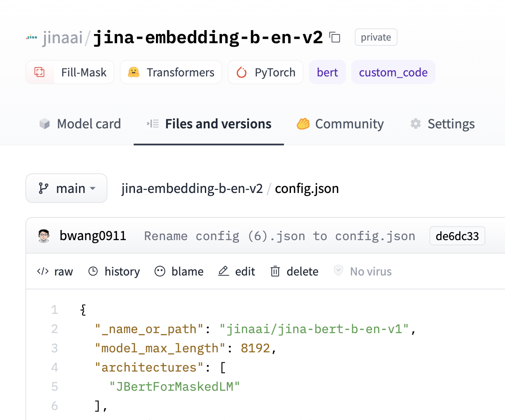Click the "jinaai/jina-bert-b-en-v1" value
Viewport: 505px width, 420px height.
(314, 329)
